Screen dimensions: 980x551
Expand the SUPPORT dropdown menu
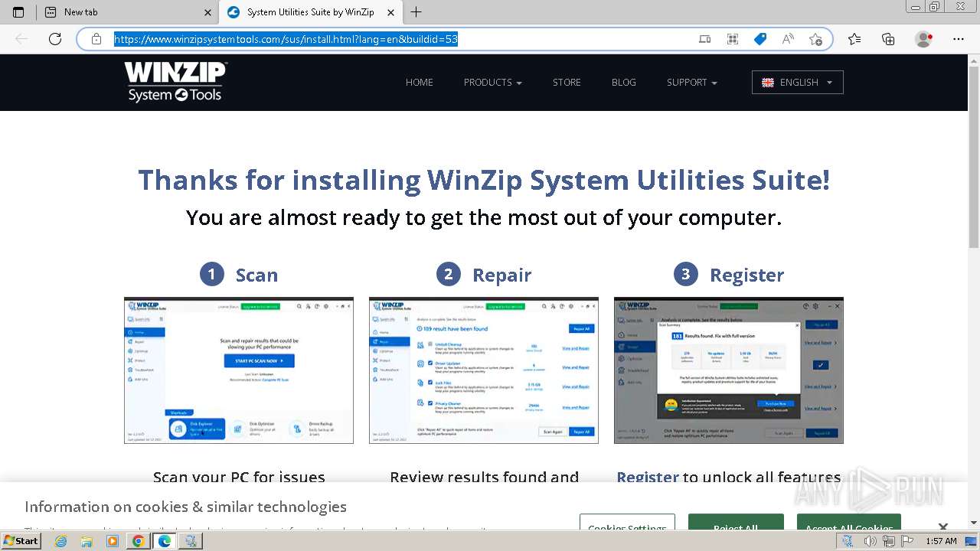tap(691, 82)
